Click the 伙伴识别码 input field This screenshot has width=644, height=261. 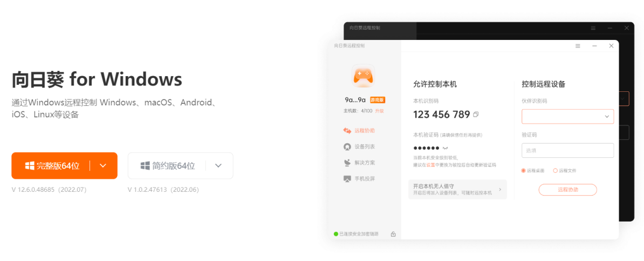(567, 117)
